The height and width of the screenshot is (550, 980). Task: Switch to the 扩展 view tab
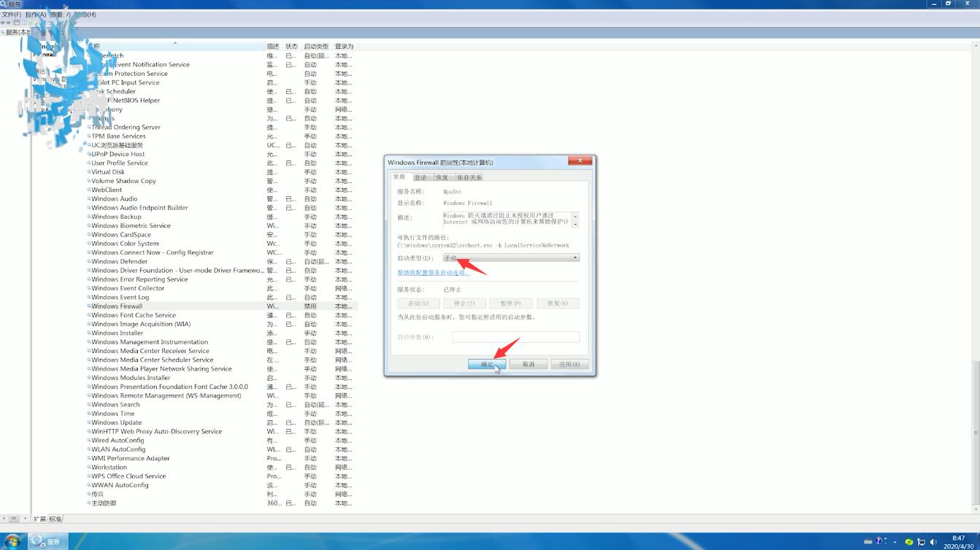pos(39,519)
